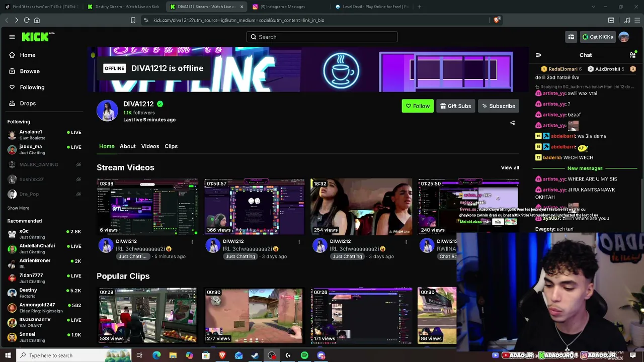This screenshot has width=644, height=362.
Task: View all Stream Videos
Action: tap(510, 167)
